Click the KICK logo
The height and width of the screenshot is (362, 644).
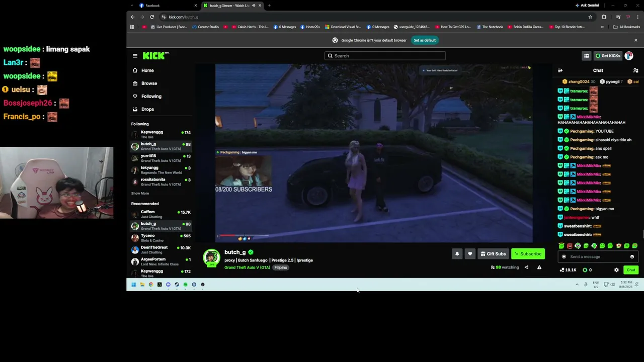[x=155, y=56]
